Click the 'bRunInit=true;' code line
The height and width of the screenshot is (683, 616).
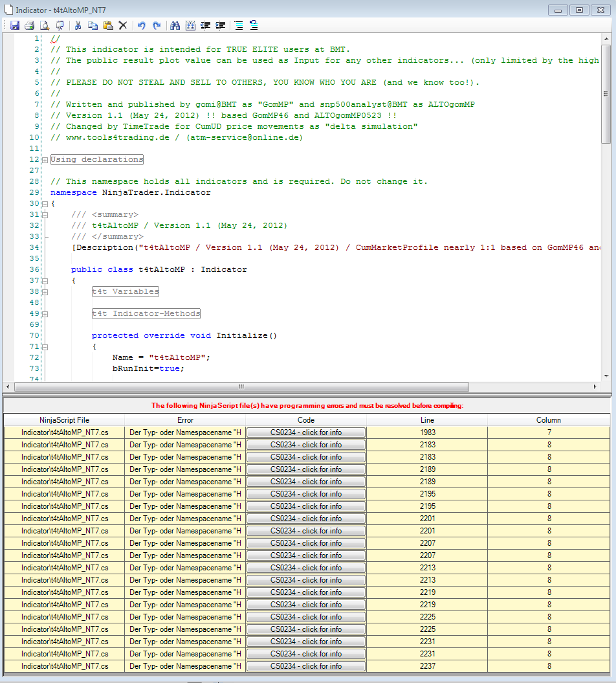coord(148,368)
